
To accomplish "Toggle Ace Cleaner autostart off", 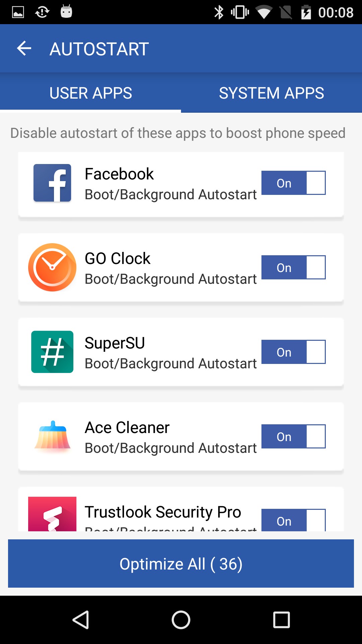I will pyautogui.click(x=293, y=436).
